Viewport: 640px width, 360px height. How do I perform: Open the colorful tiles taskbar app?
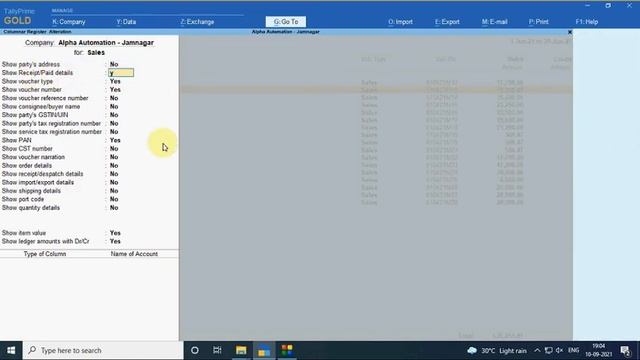click(x=287, y=350)
